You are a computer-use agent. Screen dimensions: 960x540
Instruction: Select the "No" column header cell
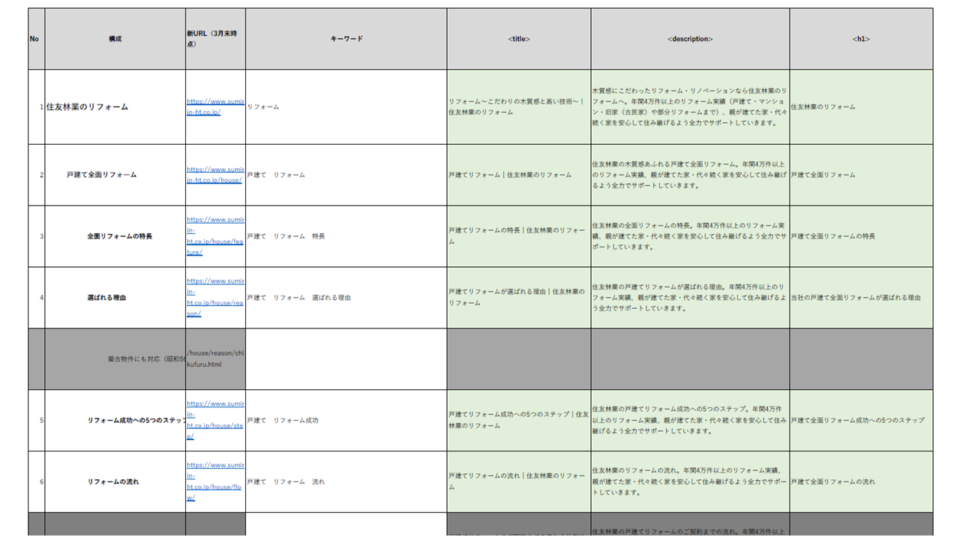[36, 39]
